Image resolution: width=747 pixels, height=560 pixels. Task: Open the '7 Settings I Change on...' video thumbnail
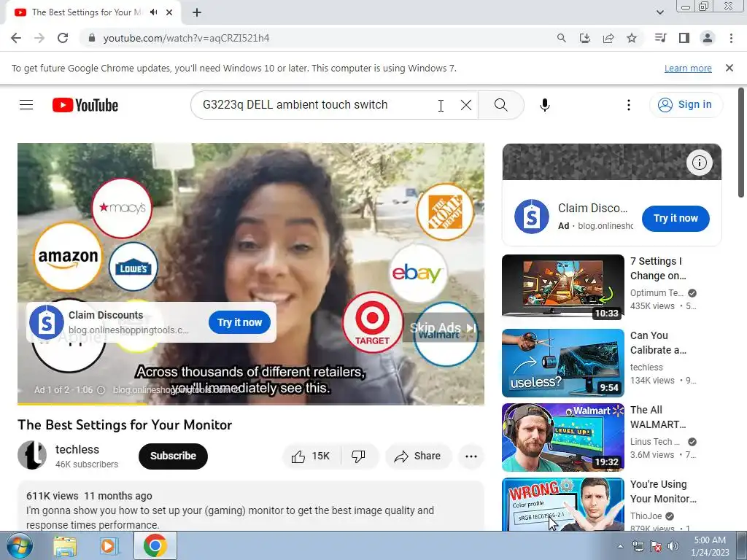click(563, 286)
